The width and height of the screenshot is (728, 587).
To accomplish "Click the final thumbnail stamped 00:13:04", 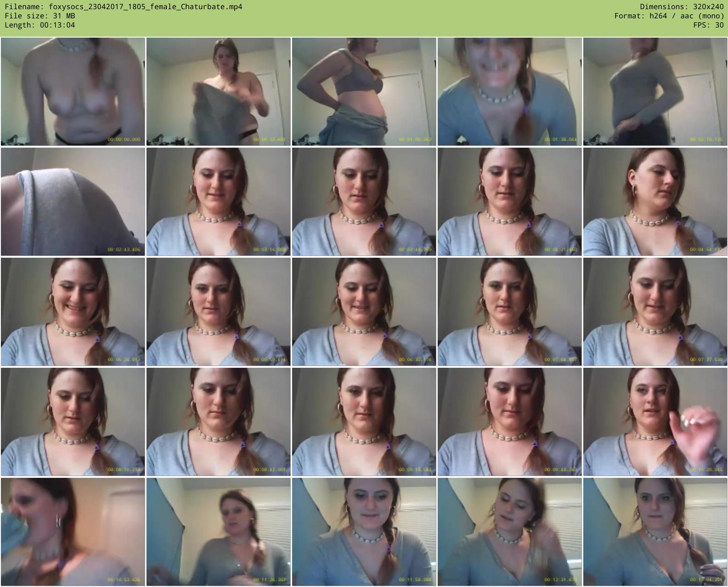I will click(655, 532).
